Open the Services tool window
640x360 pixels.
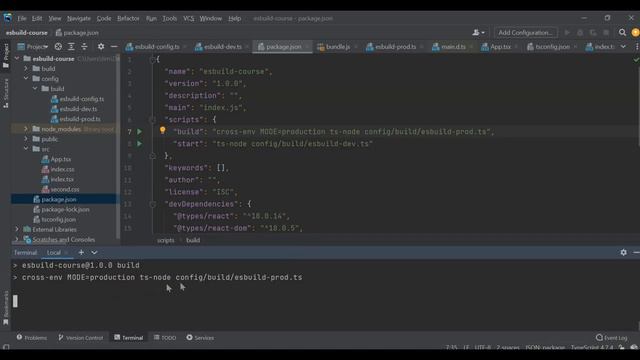click(x=200, y=338)
